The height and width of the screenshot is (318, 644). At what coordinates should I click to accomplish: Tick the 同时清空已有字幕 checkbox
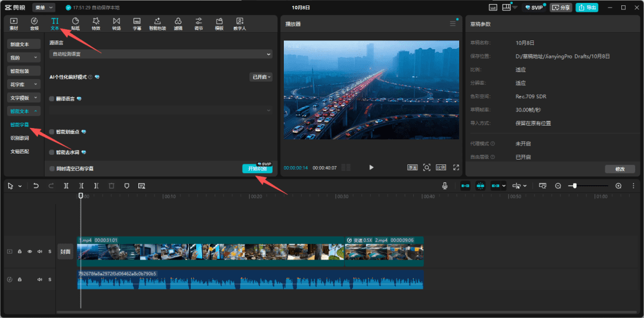click(52, 169)
